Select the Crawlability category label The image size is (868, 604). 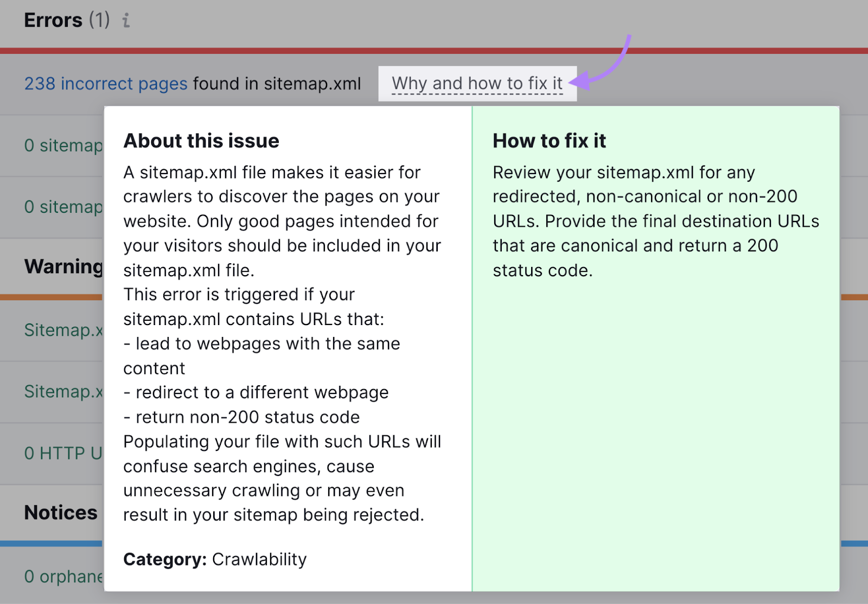tap(259, 559)
